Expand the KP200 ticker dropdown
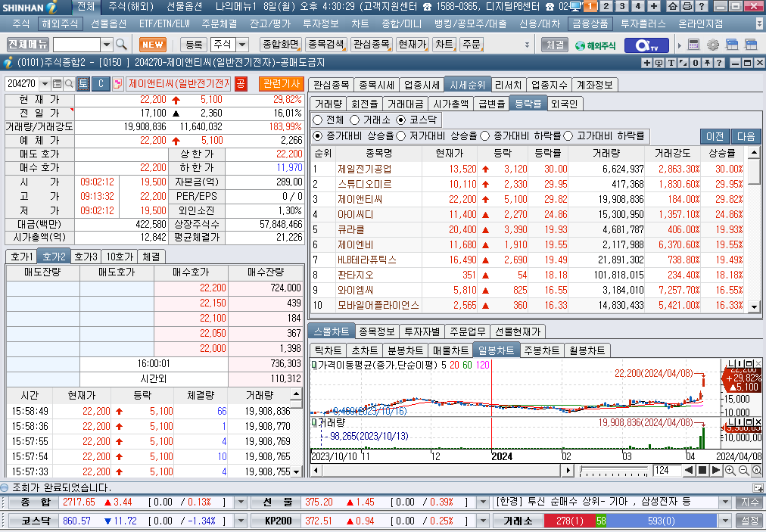The image size is (766, 532). coord(483,521)
